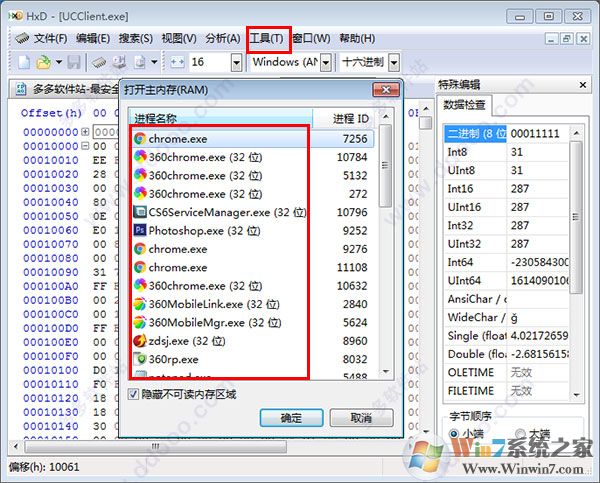This screenshot has width=600, height=483.
Task: Select chrome.exe with PID 9276
Action: coord(251,249)
